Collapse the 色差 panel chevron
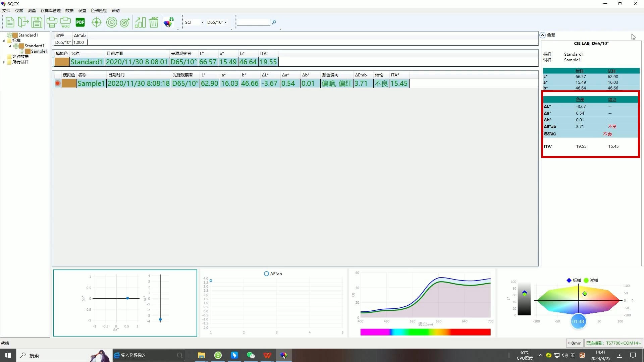Viewport: 644px width, 362px height. point(542,35)
